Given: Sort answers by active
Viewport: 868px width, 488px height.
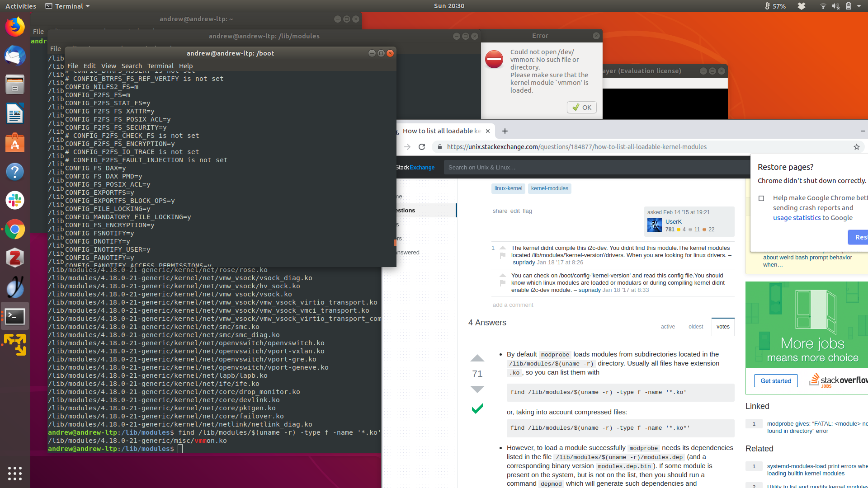Looking at the screenshot, I should click(x=667, y=327).
